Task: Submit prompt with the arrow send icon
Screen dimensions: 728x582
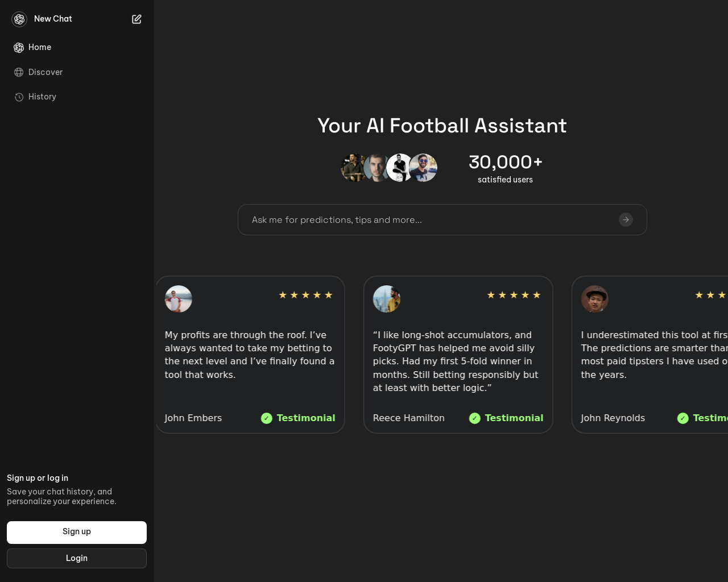Action: [x=626, y=219]
